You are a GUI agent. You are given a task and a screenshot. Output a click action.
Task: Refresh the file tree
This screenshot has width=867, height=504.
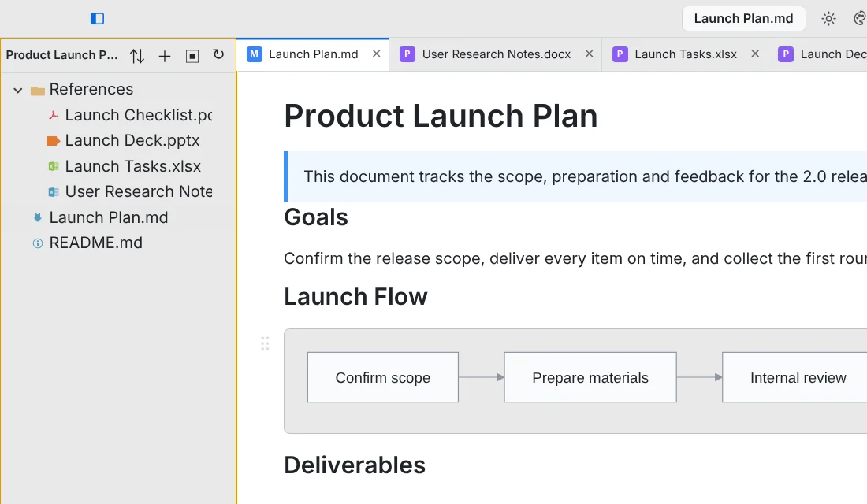click(218, 54)
